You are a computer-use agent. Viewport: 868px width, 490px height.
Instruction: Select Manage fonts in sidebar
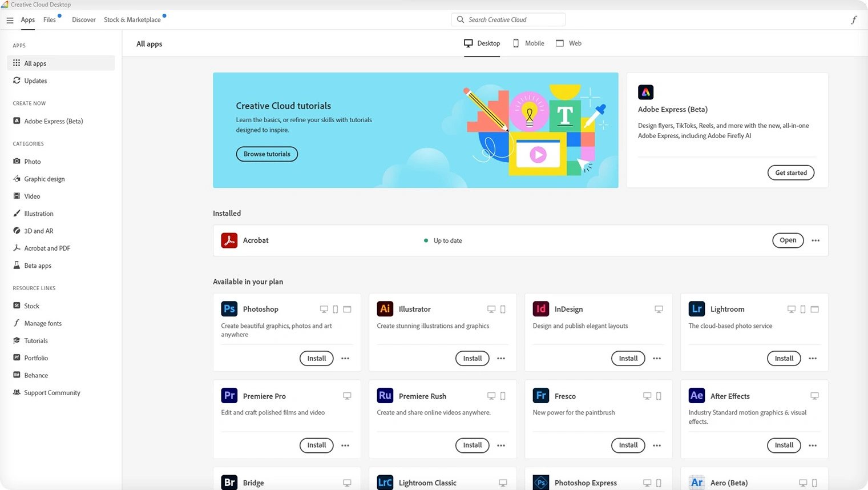[43, 323]
